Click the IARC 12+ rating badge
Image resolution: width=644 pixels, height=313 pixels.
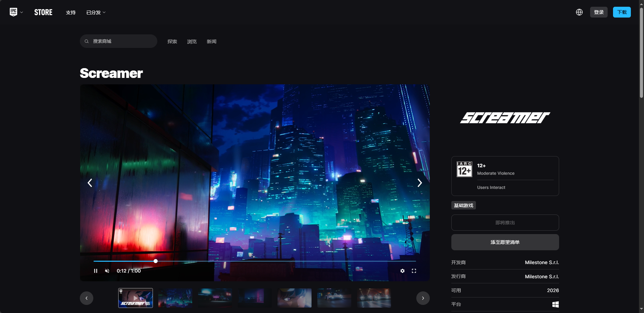(464, 169)
